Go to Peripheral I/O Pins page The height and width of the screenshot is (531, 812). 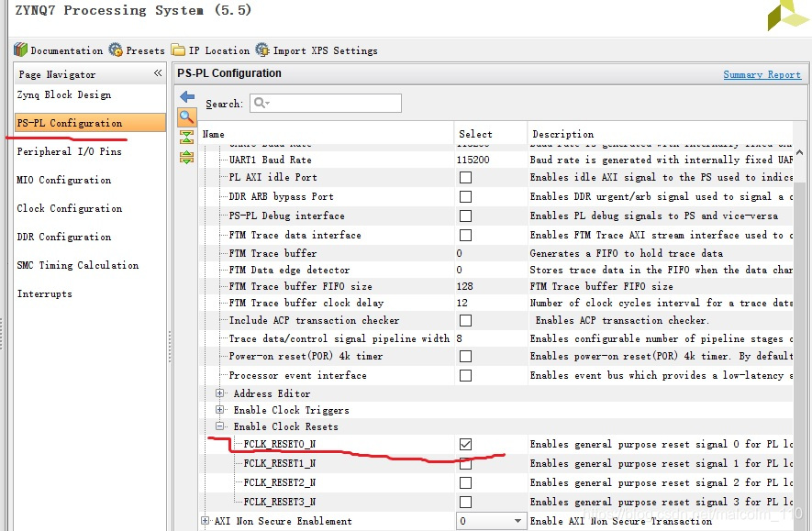coord(70,151)
